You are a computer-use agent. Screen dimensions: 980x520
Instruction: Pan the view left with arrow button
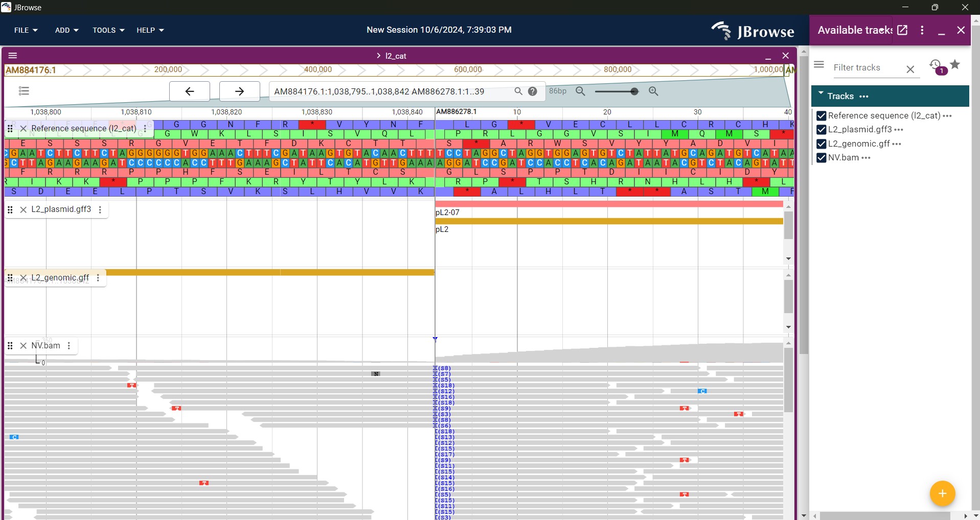coord(190,92)
